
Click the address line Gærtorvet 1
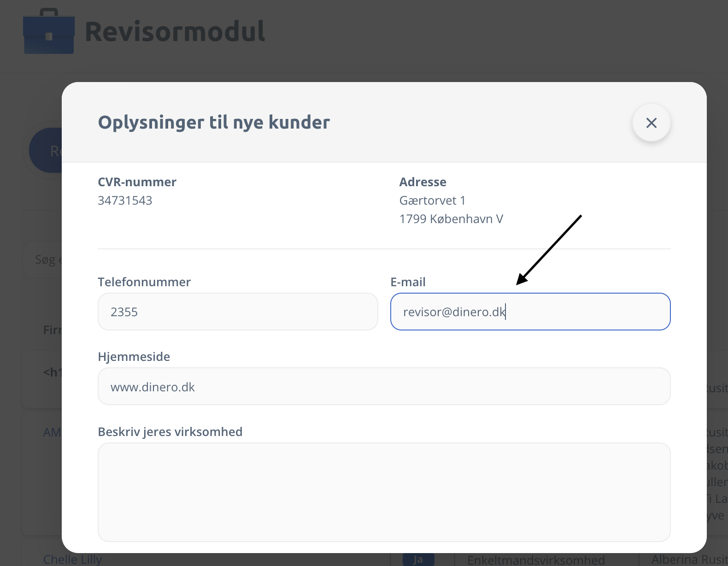[432, 200]
